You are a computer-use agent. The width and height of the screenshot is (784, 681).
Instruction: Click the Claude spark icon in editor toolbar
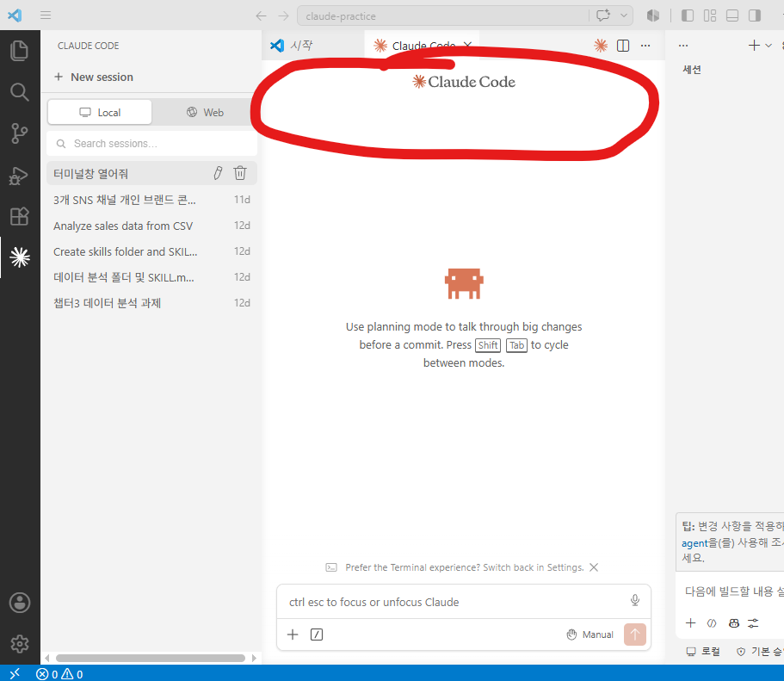point(601,46)
